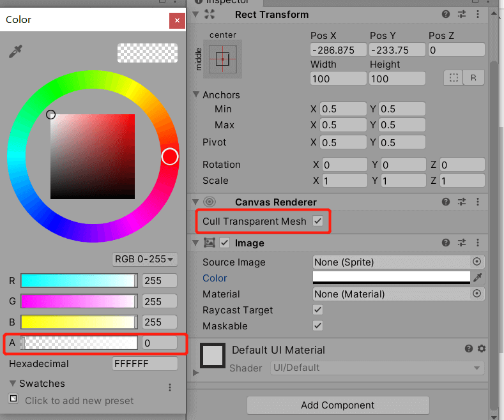504x420 pixels.
Task: Click the Rotation Z field
Action: point(462,165)
